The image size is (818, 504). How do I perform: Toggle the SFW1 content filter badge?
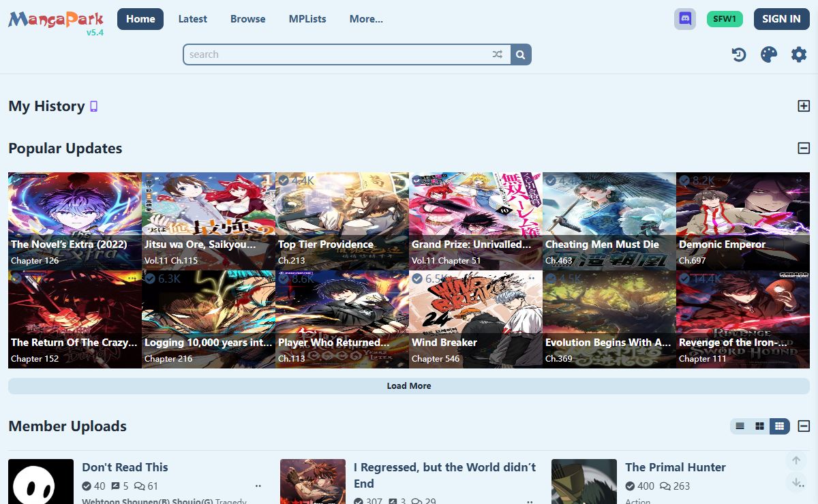[x=725, y=19]
